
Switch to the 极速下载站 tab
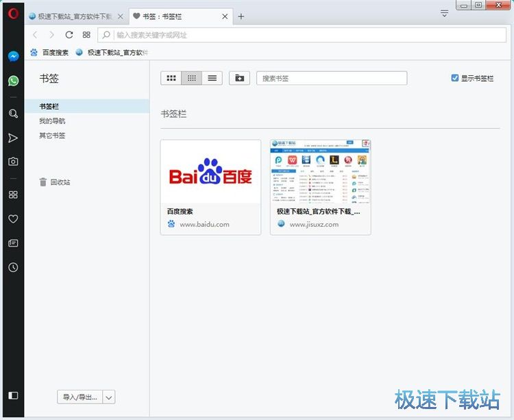(76, 16)
